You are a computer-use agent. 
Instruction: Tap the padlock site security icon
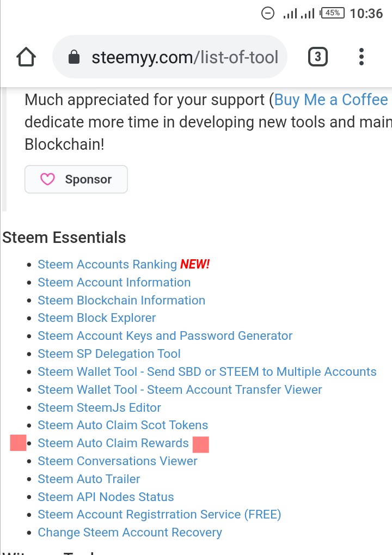tap(74, 57)
